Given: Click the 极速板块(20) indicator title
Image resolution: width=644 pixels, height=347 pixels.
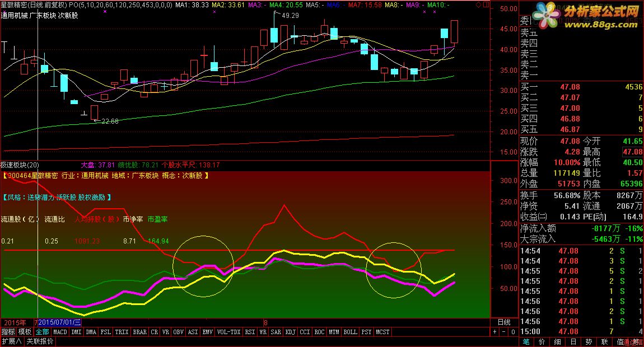Looking at the screenshot, I should (x=20, y=165).
